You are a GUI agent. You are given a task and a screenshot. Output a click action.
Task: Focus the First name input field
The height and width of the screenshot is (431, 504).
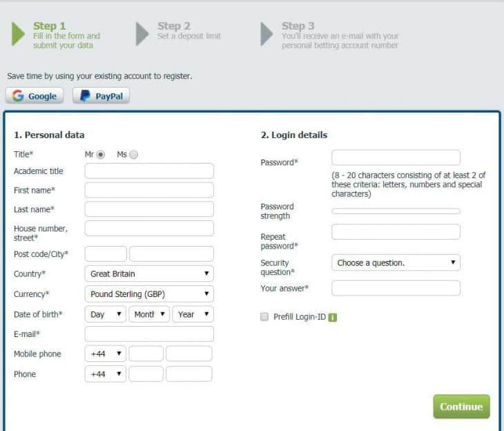click(149, 190)
